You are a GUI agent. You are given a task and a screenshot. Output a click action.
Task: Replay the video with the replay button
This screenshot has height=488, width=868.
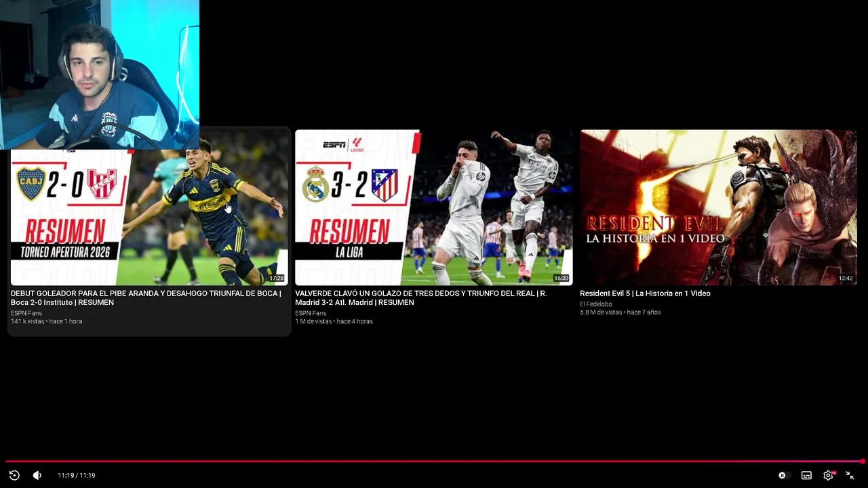(14, 475)
